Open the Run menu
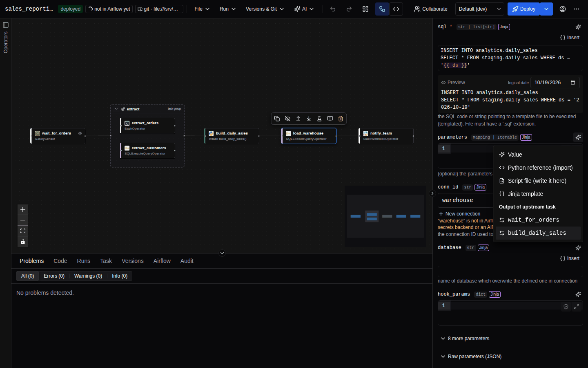The image size is (588, 368). (x=227, y=9)
